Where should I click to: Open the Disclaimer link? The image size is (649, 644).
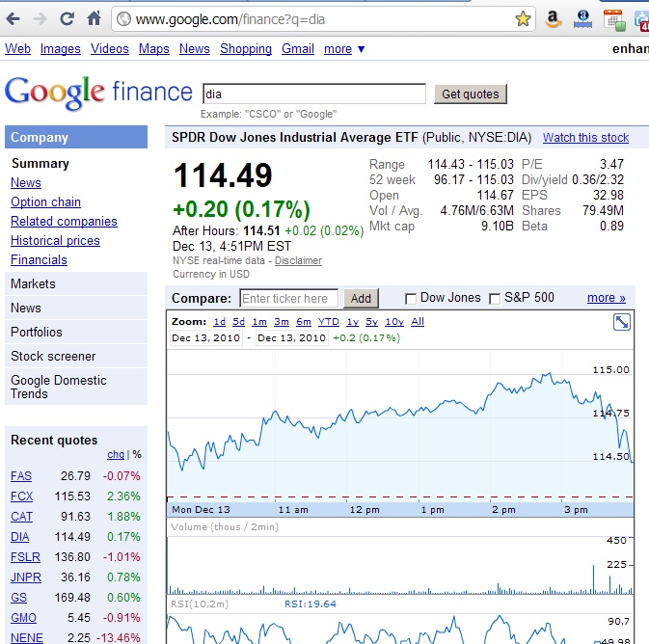(298, 260)
